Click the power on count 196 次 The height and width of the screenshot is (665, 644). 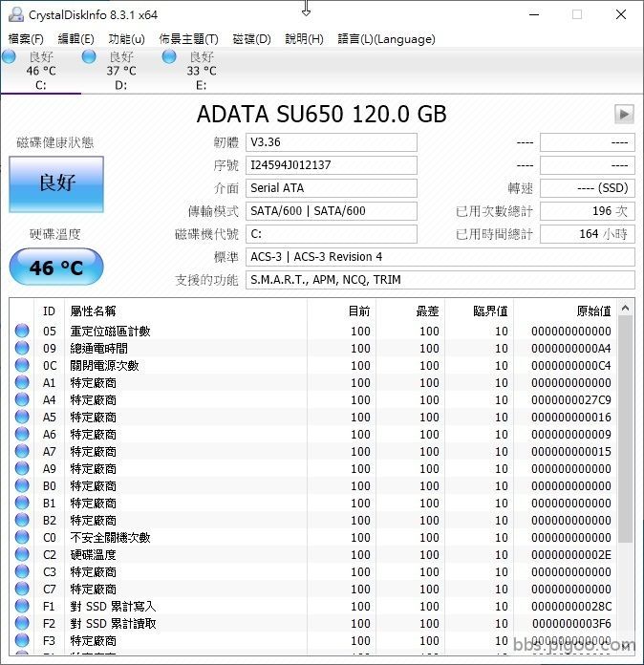pos(588,211)
